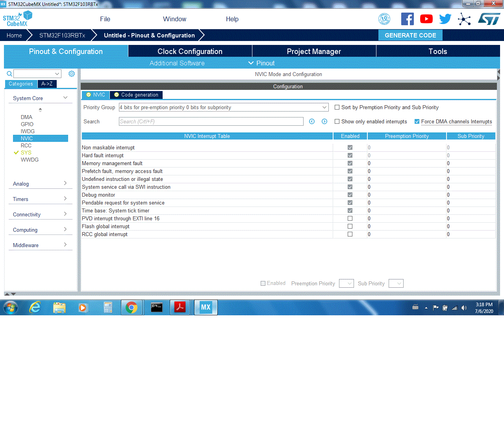This screenshot has height=443, width=504.
Task: Enable Sort by Premption Priority and Sub Priority
Action: (337, 107)
